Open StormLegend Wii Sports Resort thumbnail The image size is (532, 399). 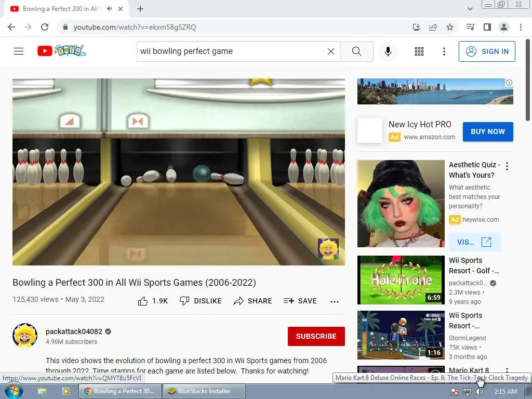pyautogui.click(x=401, y=335)
